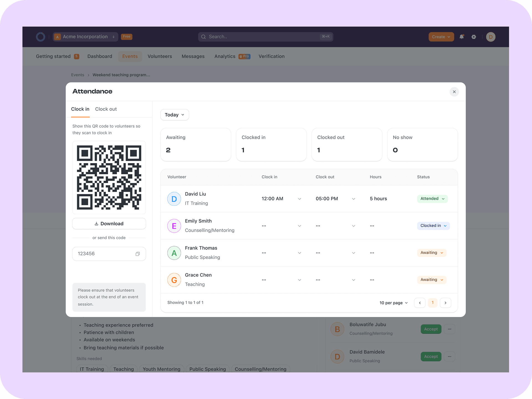Screen dimensions: 532x399
Task: Click the Youth Mentoring skill tag
Action: click(x=162, y=369)
